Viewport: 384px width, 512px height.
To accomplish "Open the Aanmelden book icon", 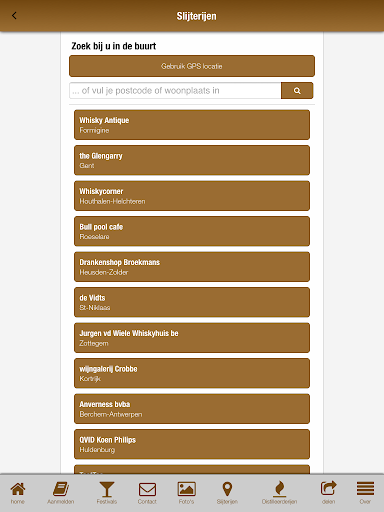I will tap(61, 489).
